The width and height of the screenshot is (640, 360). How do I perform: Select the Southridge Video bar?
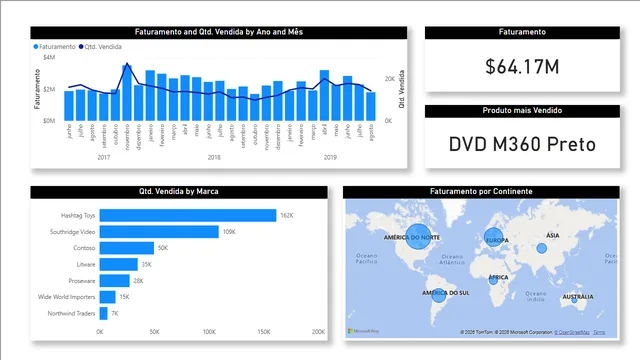[159, 232]
